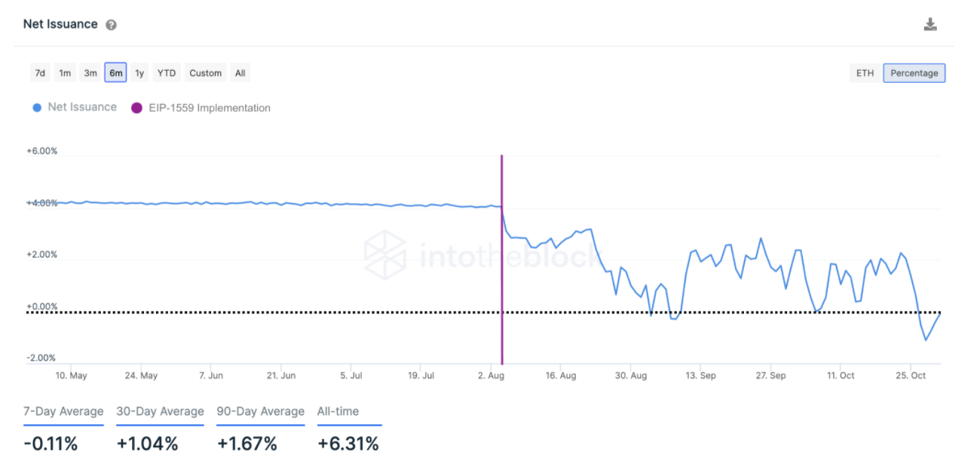Click the blue Net Issuance color dot

[37, 108]
